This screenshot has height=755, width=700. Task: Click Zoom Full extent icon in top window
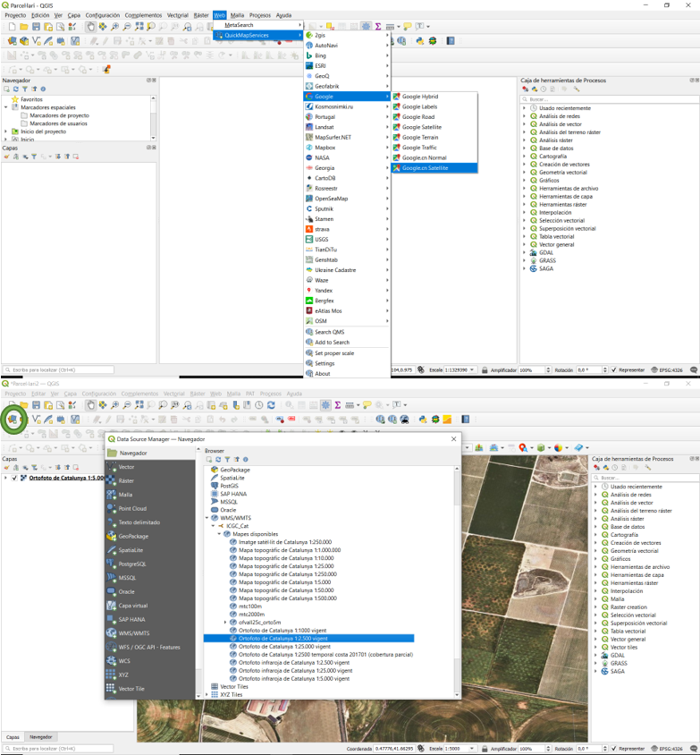139,27
